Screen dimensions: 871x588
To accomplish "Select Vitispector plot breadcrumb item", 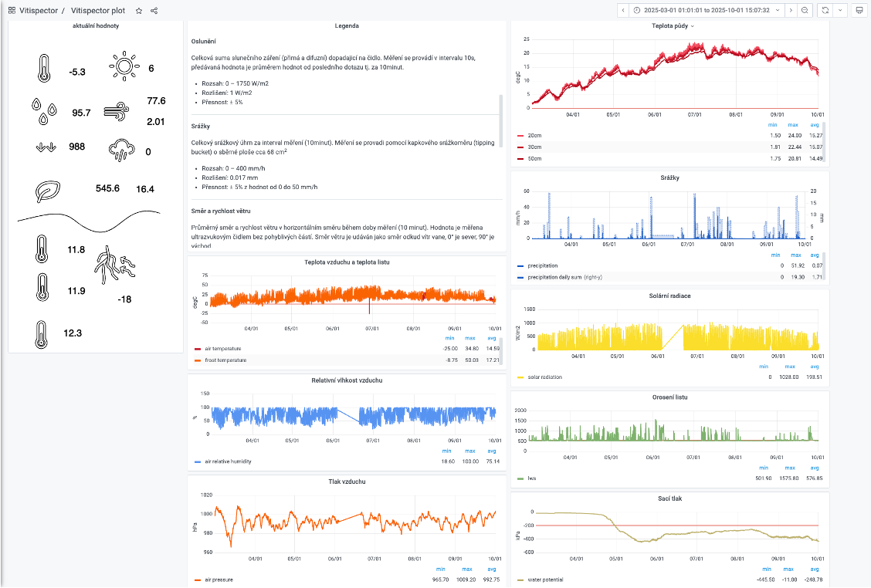I will 98,11.
